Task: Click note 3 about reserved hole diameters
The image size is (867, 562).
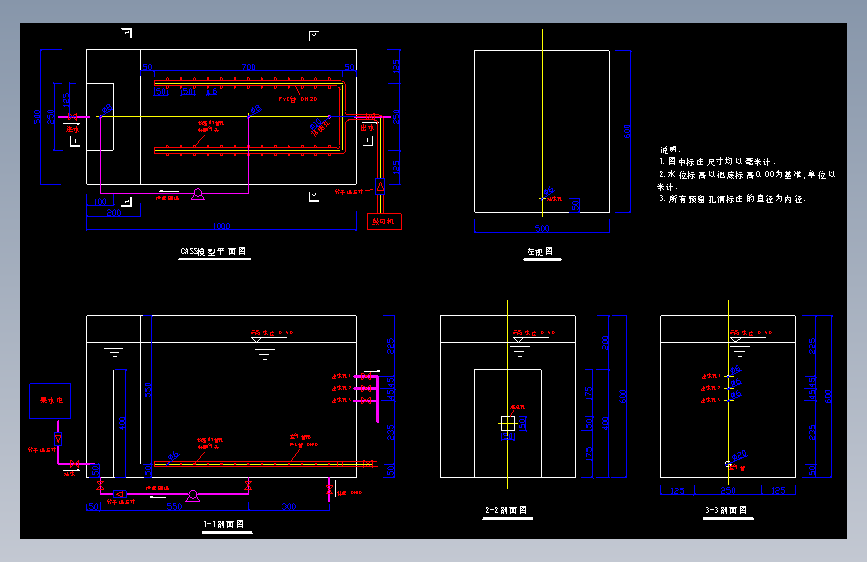Action: pyautogui.click(x=732, y=199)
